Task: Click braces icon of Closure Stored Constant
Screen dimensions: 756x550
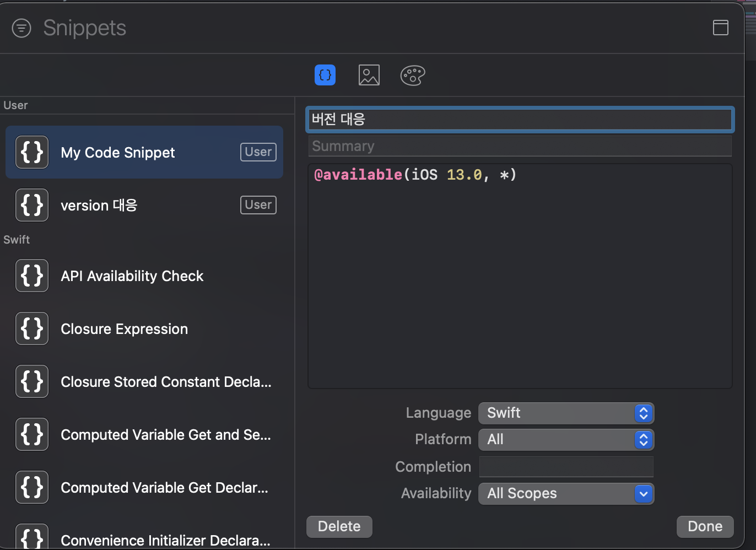Action: (x=32, y=381)
